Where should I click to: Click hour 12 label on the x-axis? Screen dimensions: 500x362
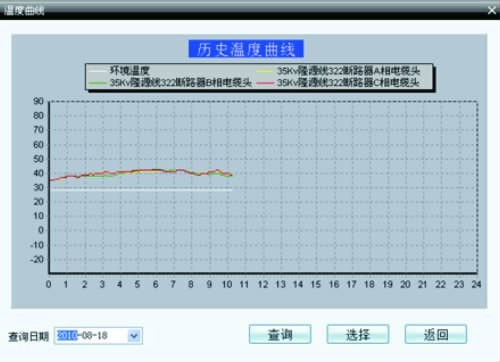point(263,284)
